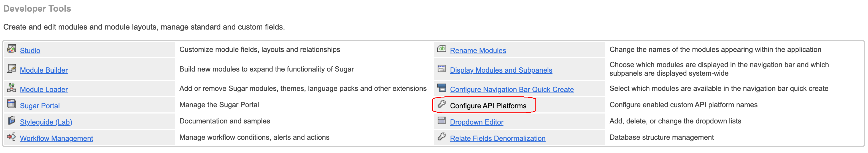The width and height of the screenshot is (868, 153).
Task: Click the Dropdown Editor icon
Action: click(441, 121)
